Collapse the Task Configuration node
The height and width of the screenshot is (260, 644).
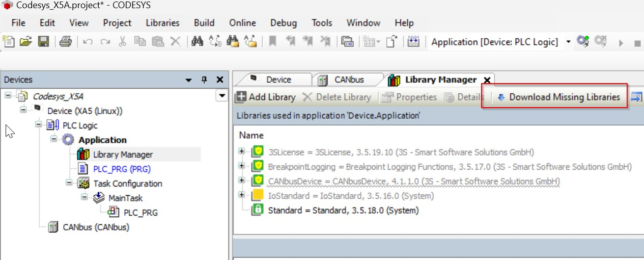pos(69,183)
